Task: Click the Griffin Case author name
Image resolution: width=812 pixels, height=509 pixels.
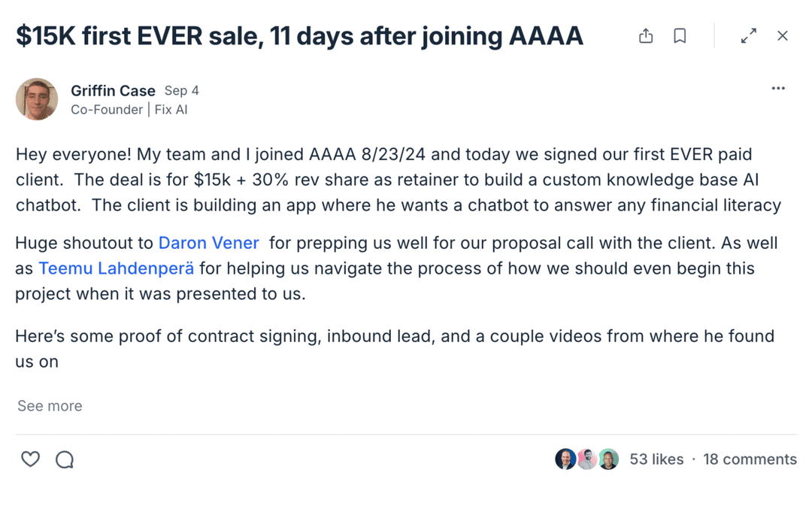Action: pyautogui.click(x=113, y=91)
